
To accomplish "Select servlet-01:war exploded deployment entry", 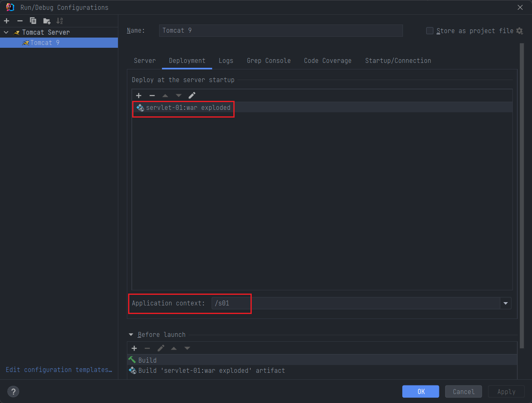I will tap(322, 107).
